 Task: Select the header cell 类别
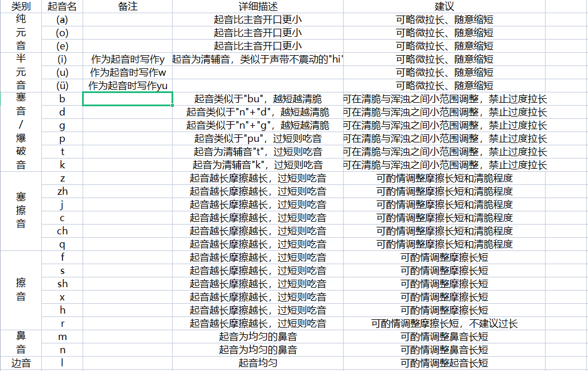(x=21, y=6)
